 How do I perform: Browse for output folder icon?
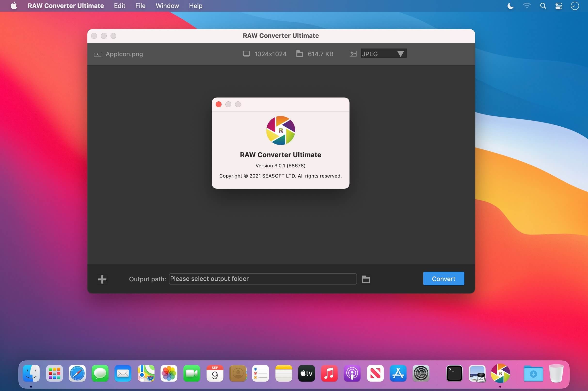click(x=366, y=279)
